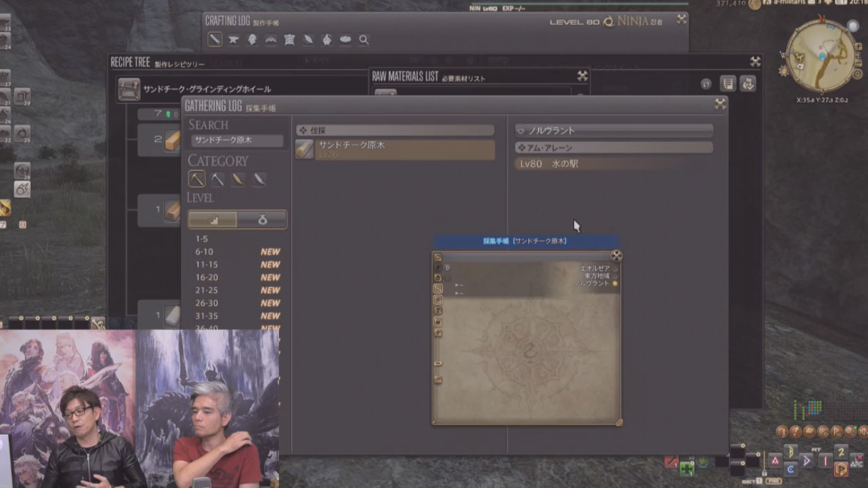Select the Carpenter saw icon in Crafting Log
This screenshot has height=488, width=868.
[x=215, y=39]
